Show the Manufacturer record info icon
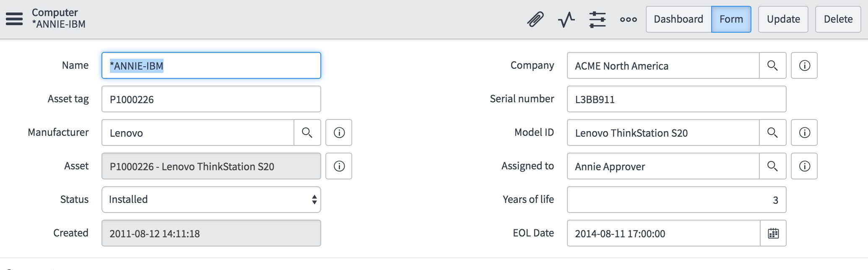868x270 pixels. coord(339,132)
